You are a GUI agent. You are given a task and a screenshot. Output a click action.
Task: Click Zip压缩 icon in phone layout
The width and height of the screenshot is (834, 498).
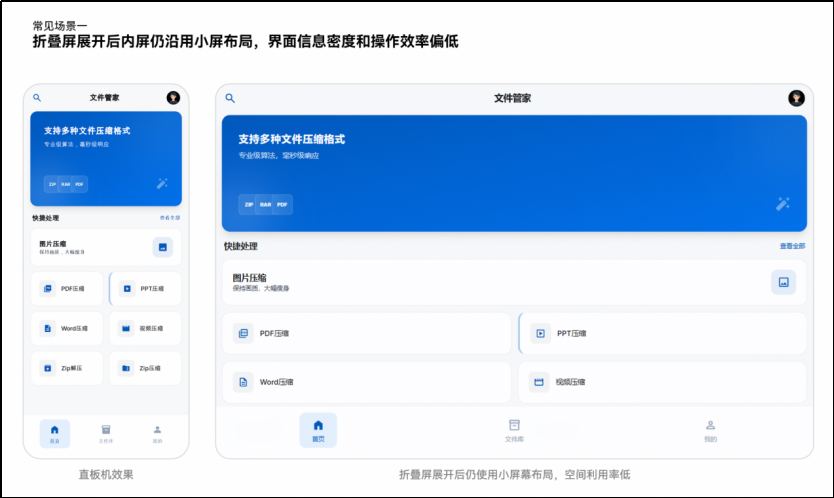[x=126, y=368]
